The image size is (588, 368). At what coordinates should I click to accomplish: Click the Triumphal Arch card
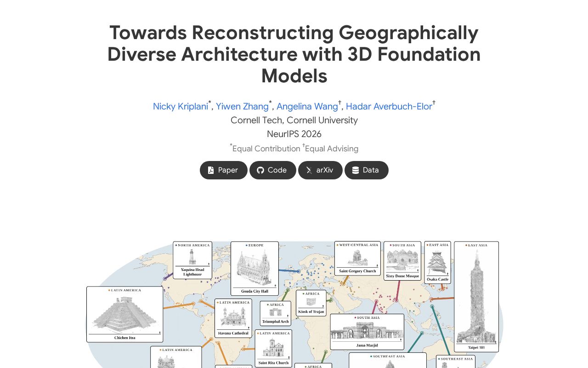click(x=276, y=314)
